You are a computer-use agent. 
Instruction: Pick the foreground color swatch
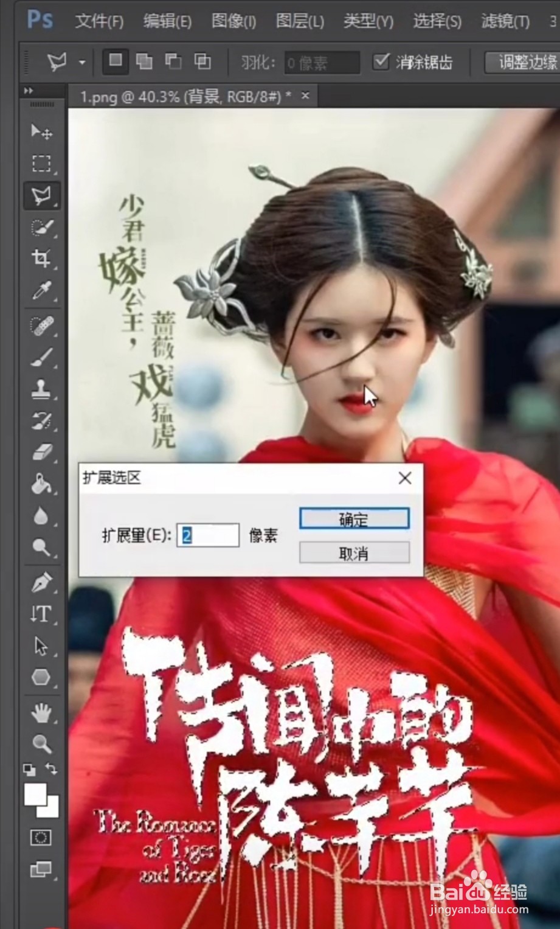tap(35, 794)
